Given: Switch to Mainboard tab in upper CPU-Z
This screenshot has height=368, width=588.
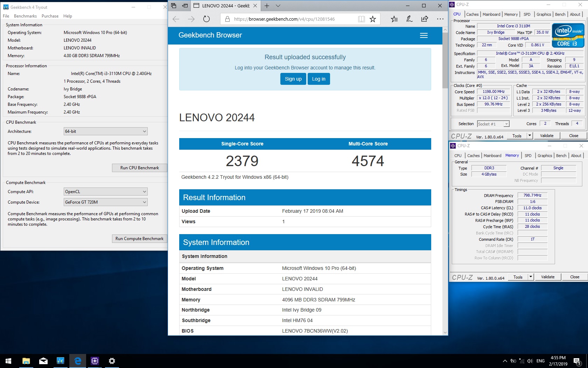Looking at the screenshot, I should click(x=491, y=14).
